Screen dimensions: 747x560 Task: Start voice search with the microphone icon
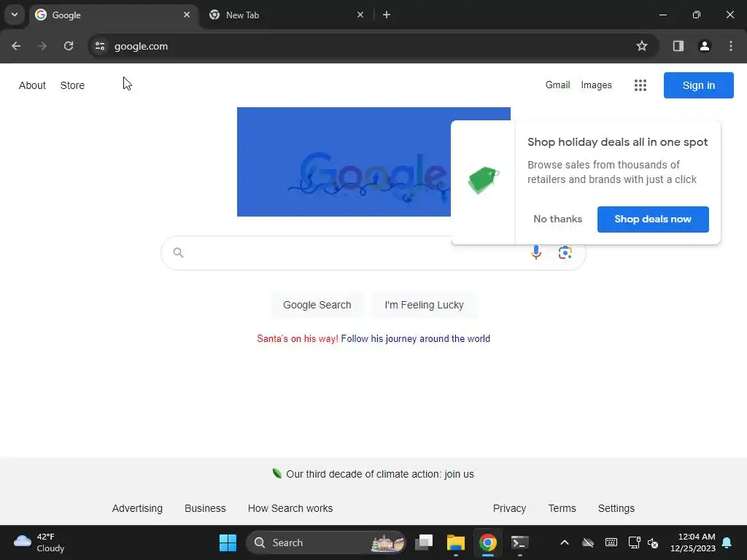[x=536, y=252]
